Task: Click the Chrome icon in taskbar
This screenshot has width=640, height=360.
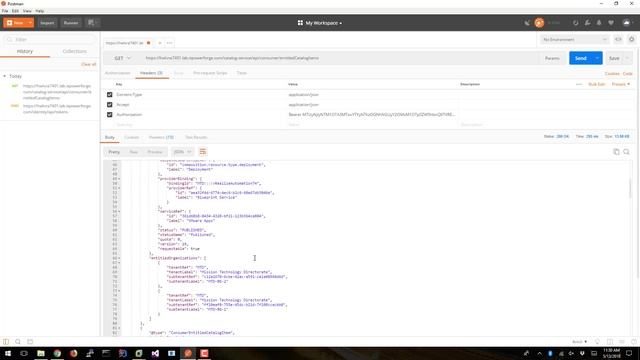Action: click(x=57, y=353)
